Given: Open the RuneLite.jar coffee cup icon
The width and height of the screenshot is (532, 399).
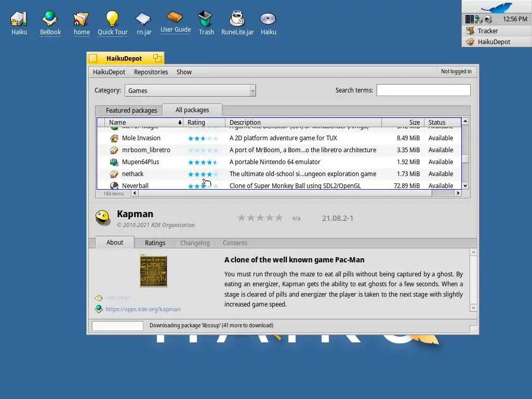Looking at the screenshot, I should (x=237, y=19).
